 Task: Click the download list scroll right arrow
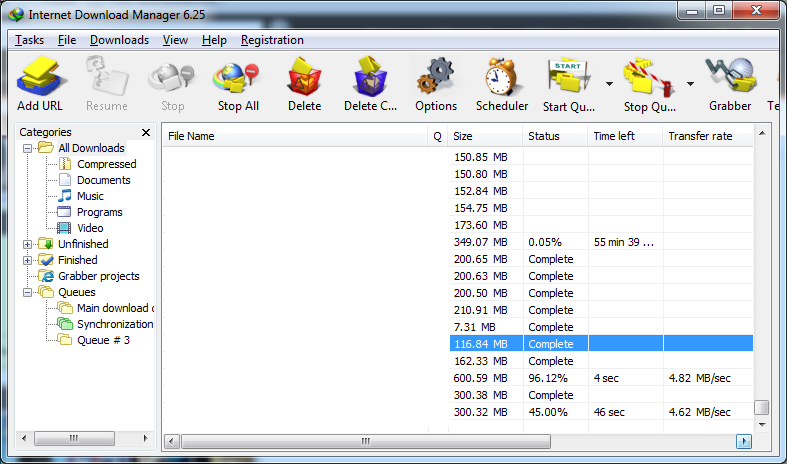[x=744, y=441]
